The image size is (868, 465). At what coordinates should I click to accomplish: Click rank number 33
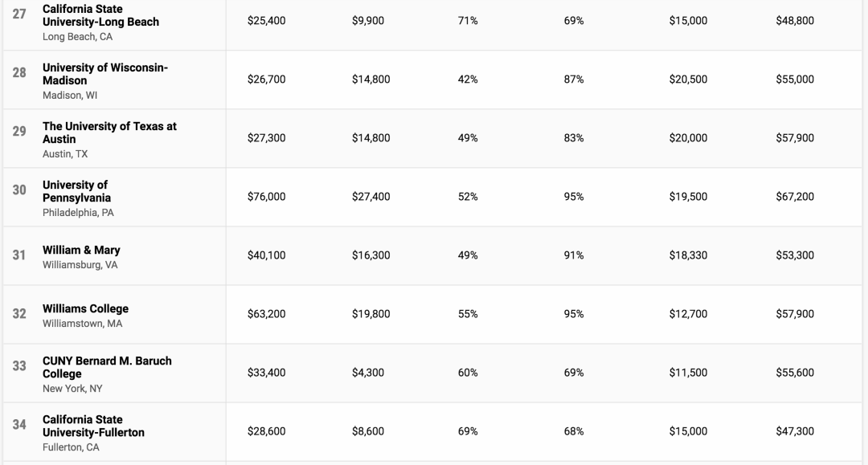pyautogui.click(x=19, y=365)
